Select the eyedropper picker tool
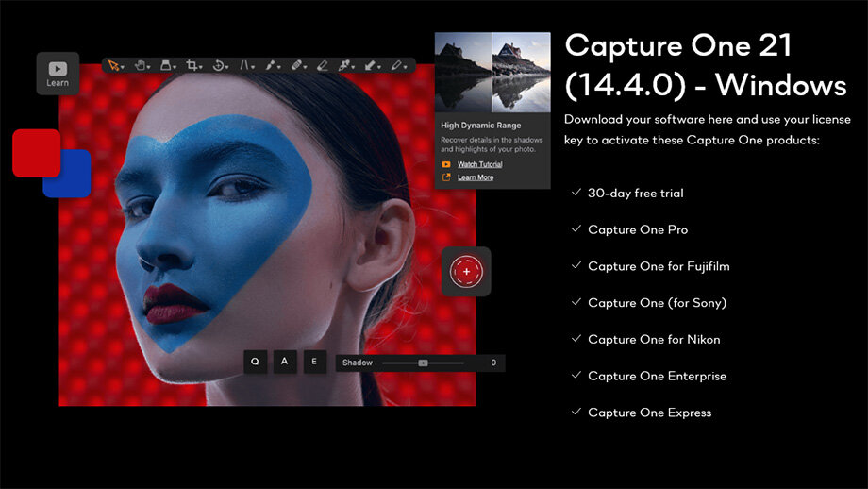 [345, 65]
